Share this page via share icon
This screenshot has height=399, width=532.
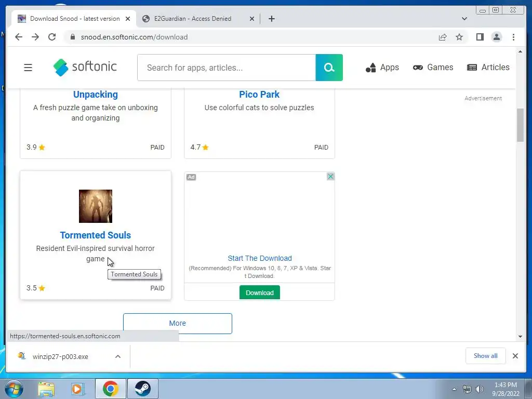443,37
